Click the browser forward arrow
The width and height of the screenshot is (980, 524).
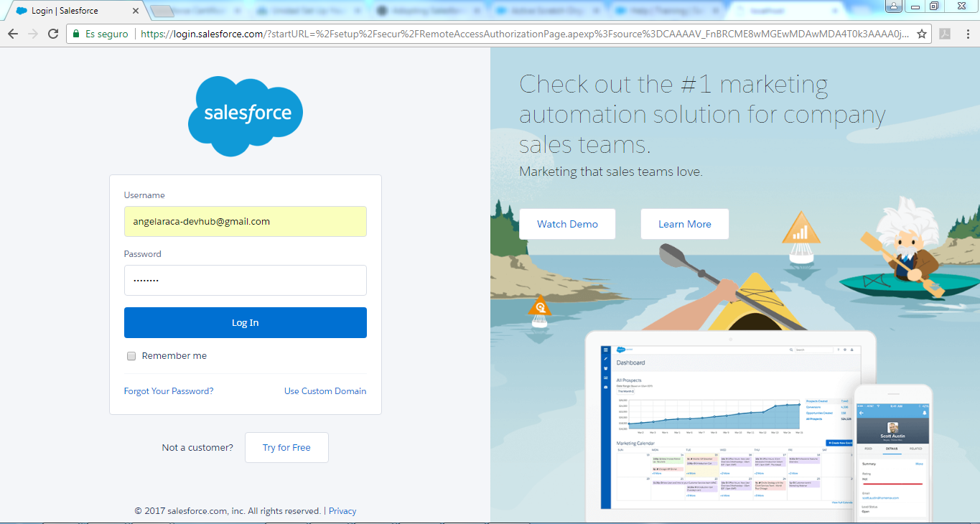pyautogui.click(x=32, y=34)
